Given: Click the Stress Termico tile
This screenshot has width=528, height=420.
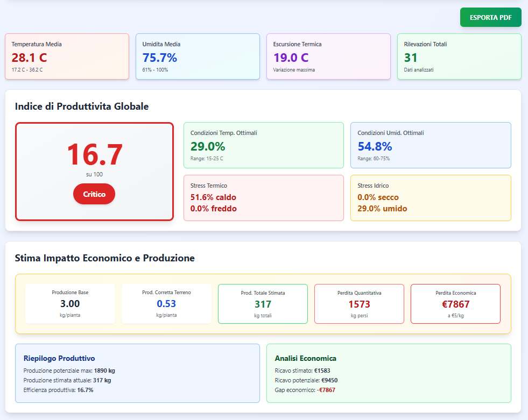Looking at the screenshot, I should pyautogui.click(x=263, y=197).
